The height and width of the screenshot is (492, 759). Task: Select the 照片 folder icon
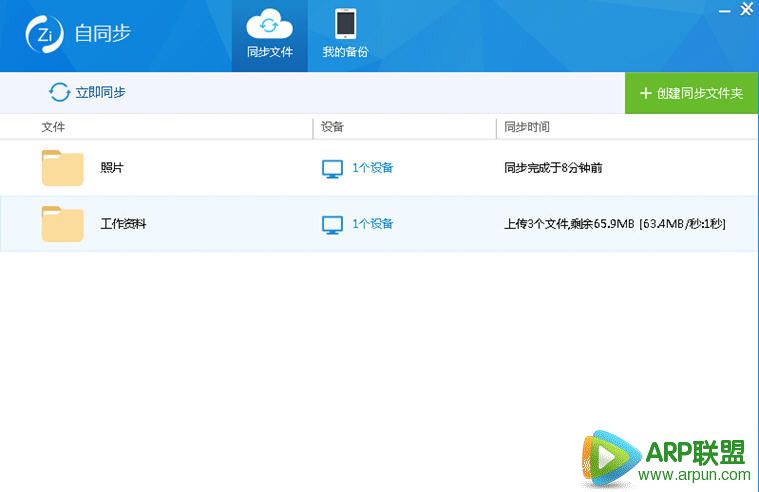[x=63, y=168]
